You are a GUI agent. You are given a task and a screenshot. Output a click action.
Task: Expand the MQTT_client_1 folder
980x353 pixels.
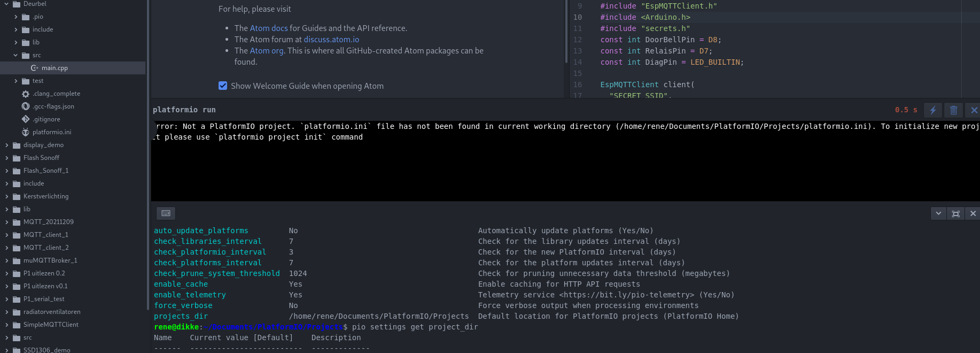(x=6, y=235)
